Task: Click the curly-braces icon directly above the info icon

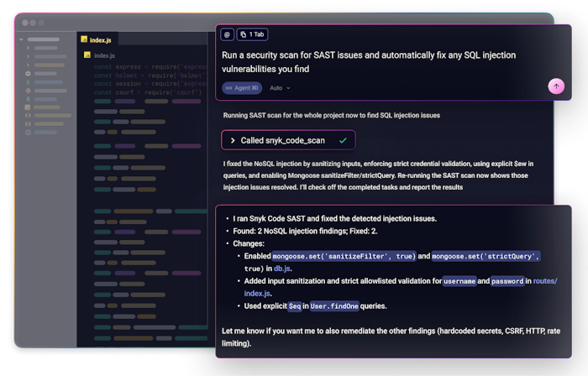Action: (28, 124)
